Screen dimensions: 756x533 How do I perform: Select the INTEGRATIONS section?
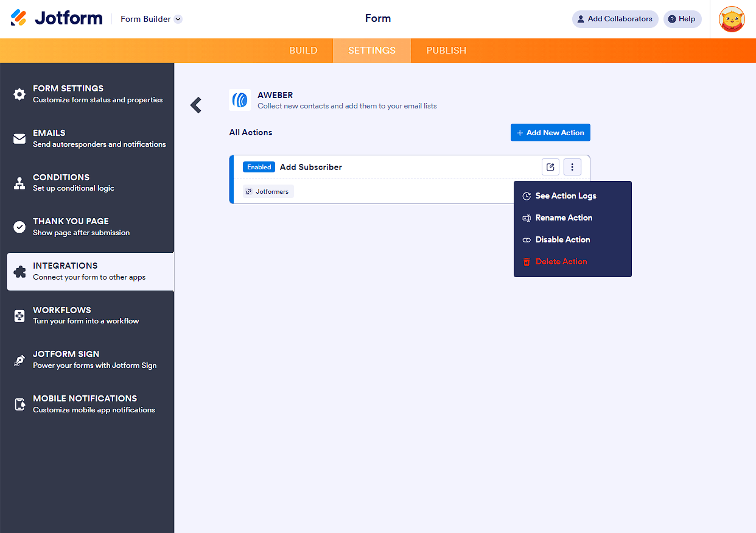coord(90,271)
